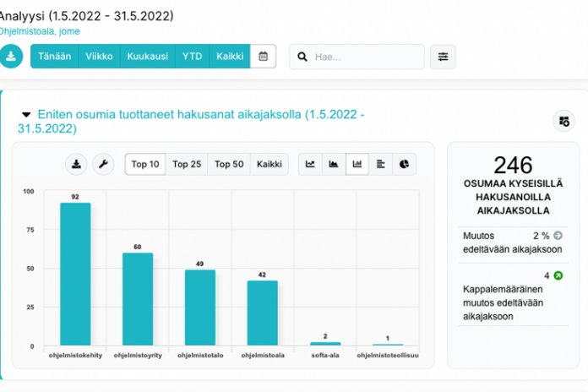This screenshot has height=392, width=588.
Task: Download the chart data in the panel
Action: (77, 164)
